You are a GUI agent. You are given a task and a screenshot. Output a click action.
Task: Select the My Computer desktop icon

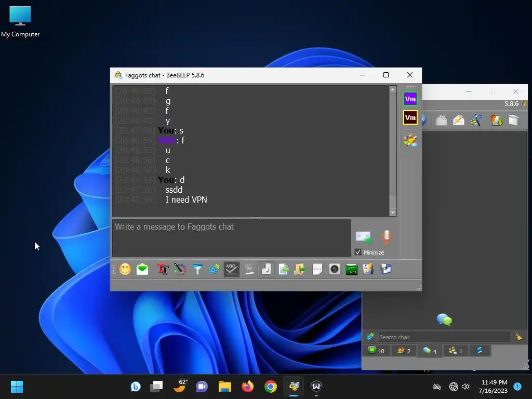tap(20, 22)
